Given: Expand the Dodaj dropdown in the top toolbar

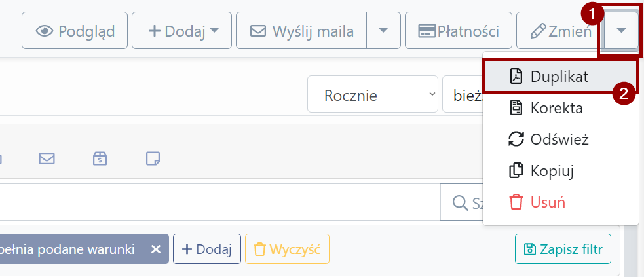Looking at the screenshot, I should click(x=181, y=31).
